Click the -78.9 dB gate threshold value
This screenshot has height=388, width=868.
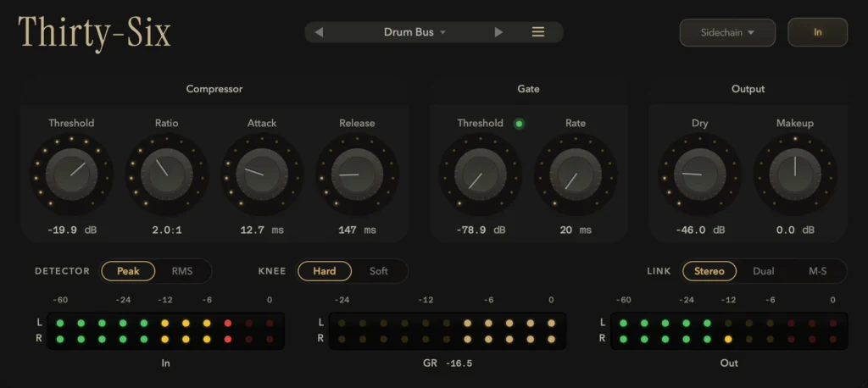click(x=481, y=230)
